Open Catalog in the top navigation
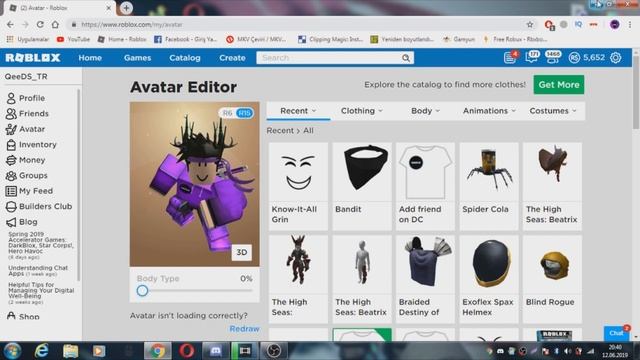Image resolution: width=640 pixels, height=360 pixels. point(185,58)
